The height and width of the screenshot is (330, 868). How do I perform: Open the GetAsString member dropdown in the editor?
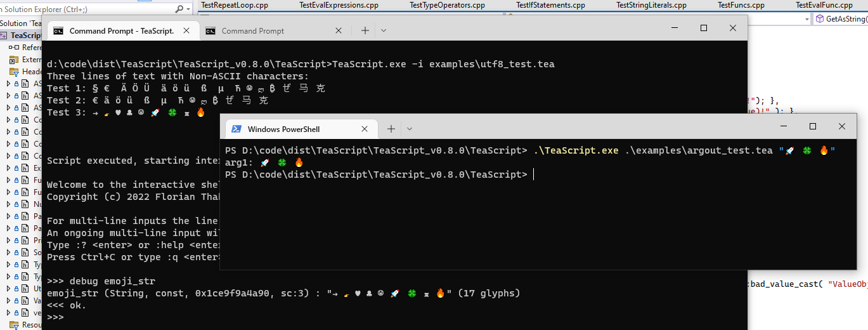[840, 19]
